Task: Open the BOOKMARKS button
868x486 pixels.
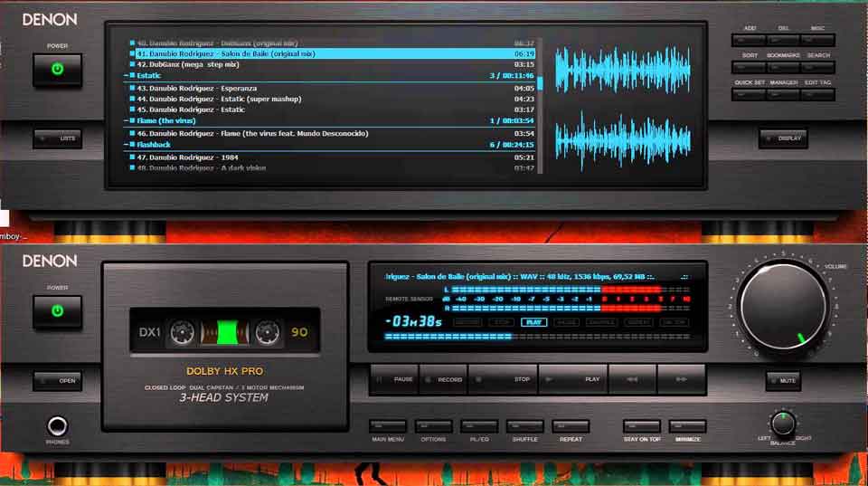Action: point(783,68)
